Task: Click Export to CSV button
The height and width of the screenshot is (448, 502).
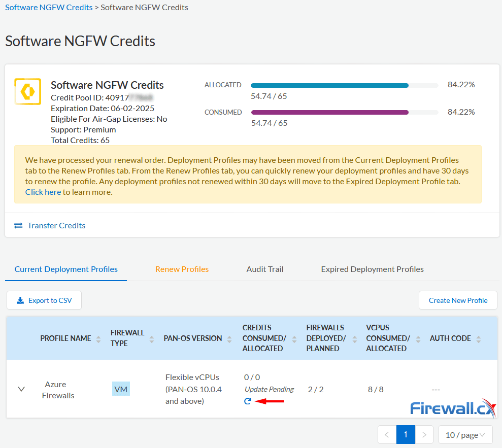Action: [44, 300]
